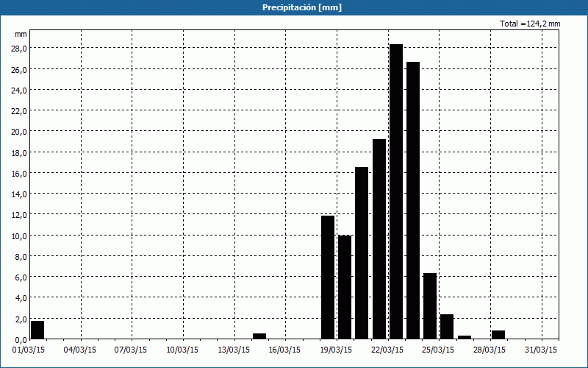Select the bar reaching about 6,3 mm
Viewport: 588px width, 368px height.
(430, 306)
